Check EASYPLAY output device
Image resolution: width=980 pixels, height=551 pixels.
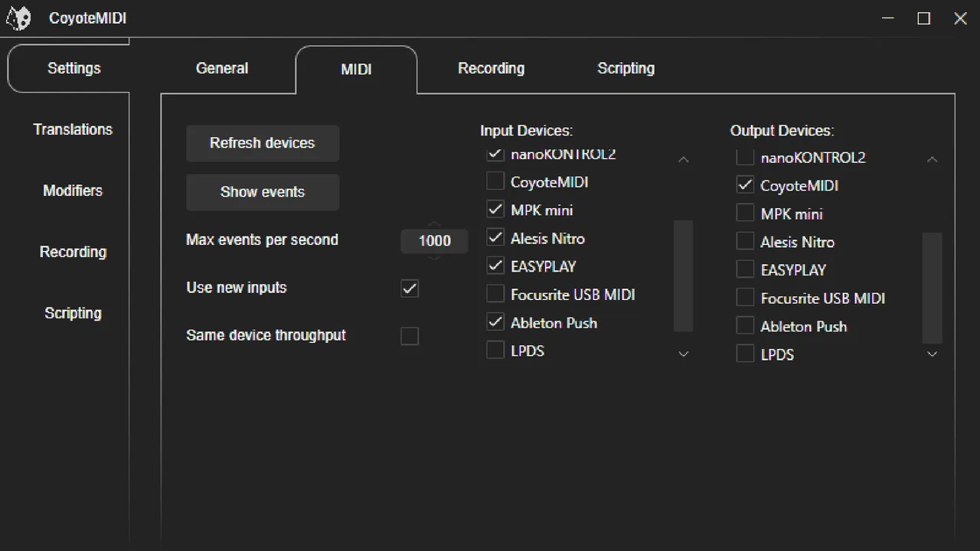[x=745, y=269]
